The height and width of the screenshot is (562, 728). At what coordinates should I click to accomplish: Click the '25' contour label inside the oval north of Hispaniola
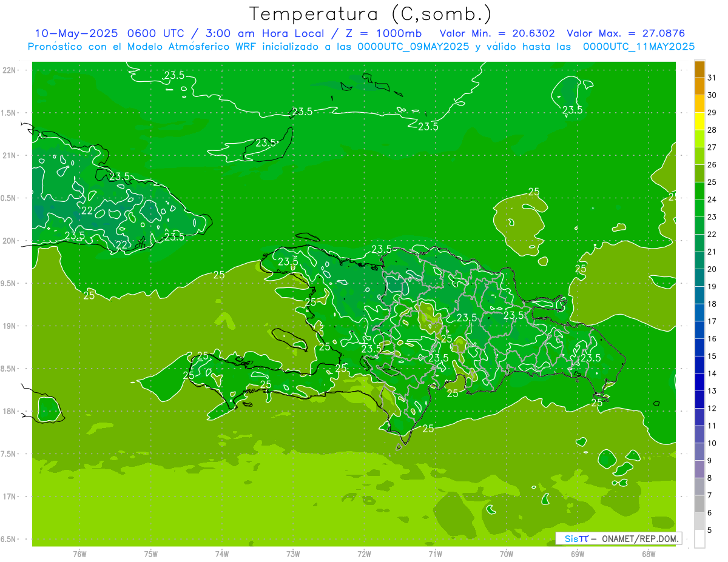coord(534,192)
